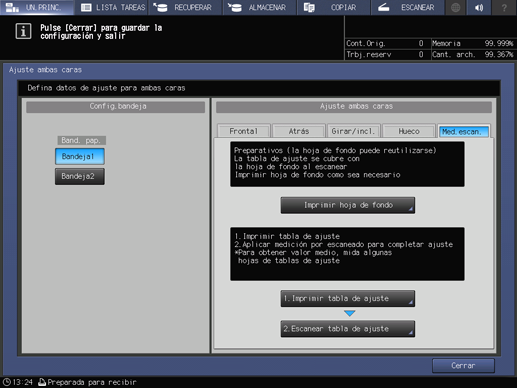Click 1. Imprimir tabla de ajuste

[x=348, y=299]
